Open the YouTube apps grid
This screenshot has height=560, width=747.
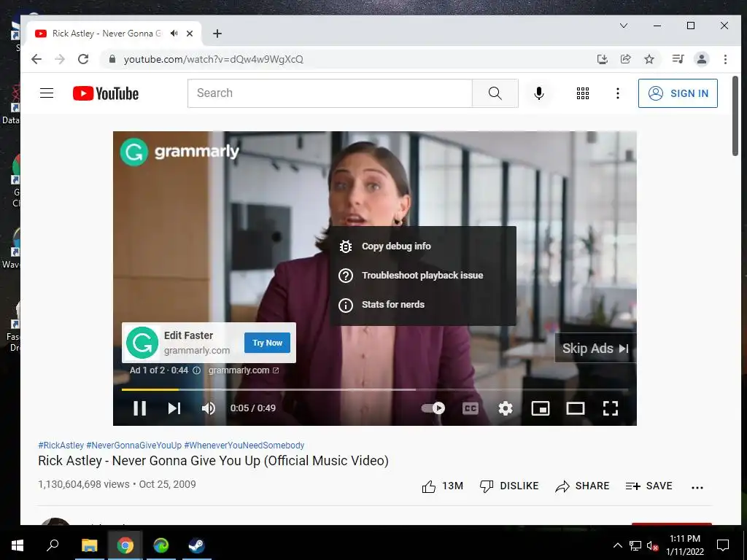(x=583, y=93)
